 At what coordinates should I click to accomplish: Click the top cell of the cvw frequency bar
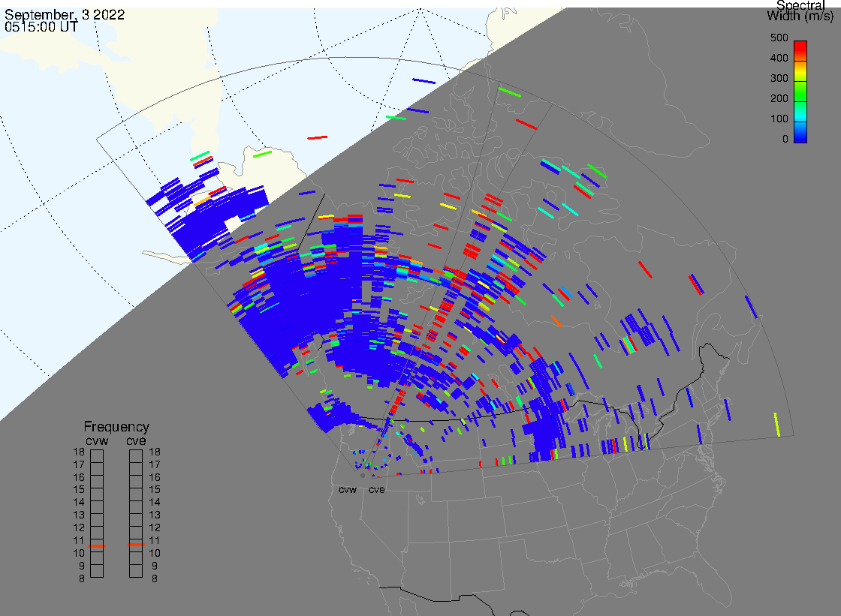point(97,456)
